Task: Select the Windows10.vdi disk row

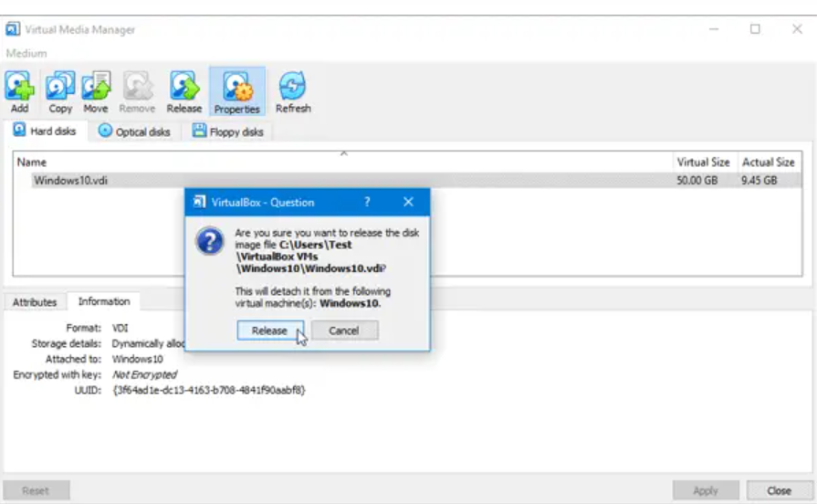Action: coord(408,181)
